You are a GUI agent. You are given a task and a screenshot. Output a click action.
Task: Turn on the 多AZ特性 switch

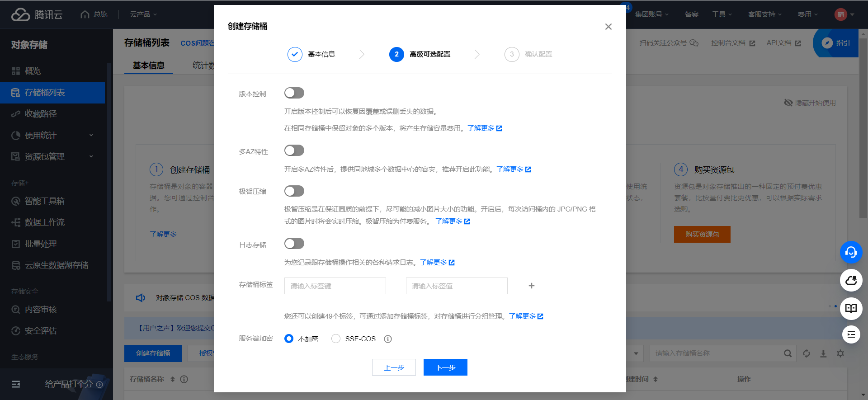click(x=294, y=151)
